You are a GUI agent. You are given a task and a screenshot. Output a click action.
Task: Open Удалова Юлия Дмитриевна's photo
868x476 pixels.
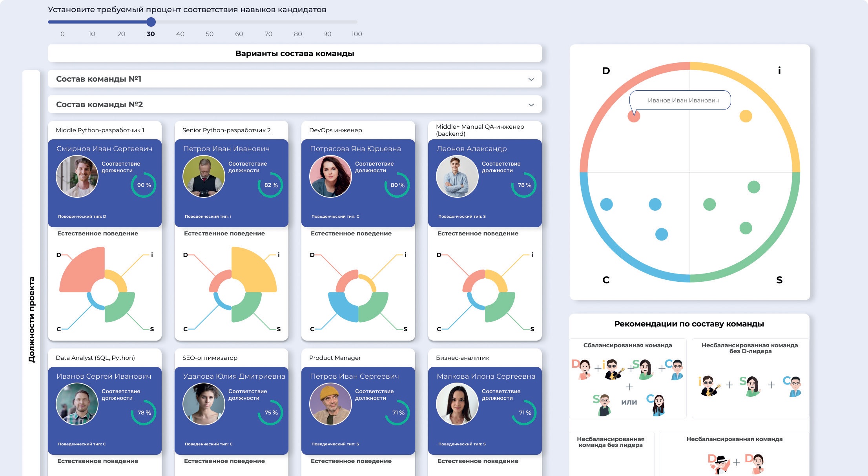[x=204, y=404]
